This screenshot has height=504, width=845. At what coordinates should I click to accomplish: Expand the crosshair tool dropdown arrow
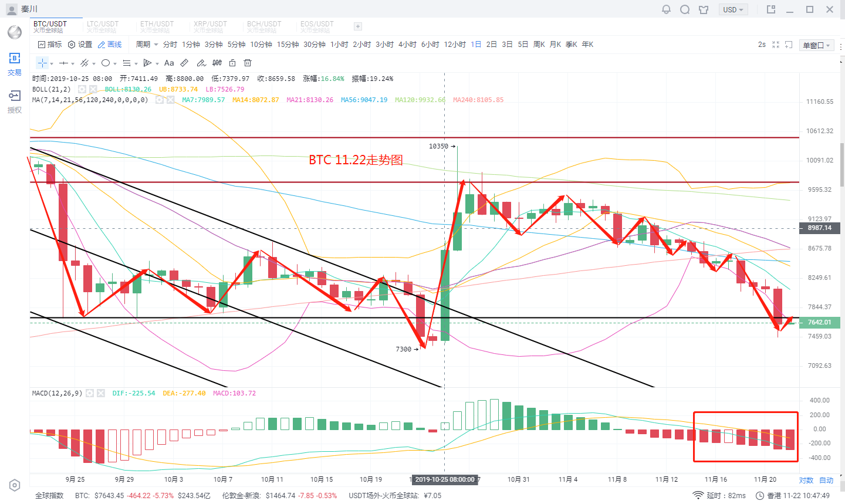click(52, 64)
